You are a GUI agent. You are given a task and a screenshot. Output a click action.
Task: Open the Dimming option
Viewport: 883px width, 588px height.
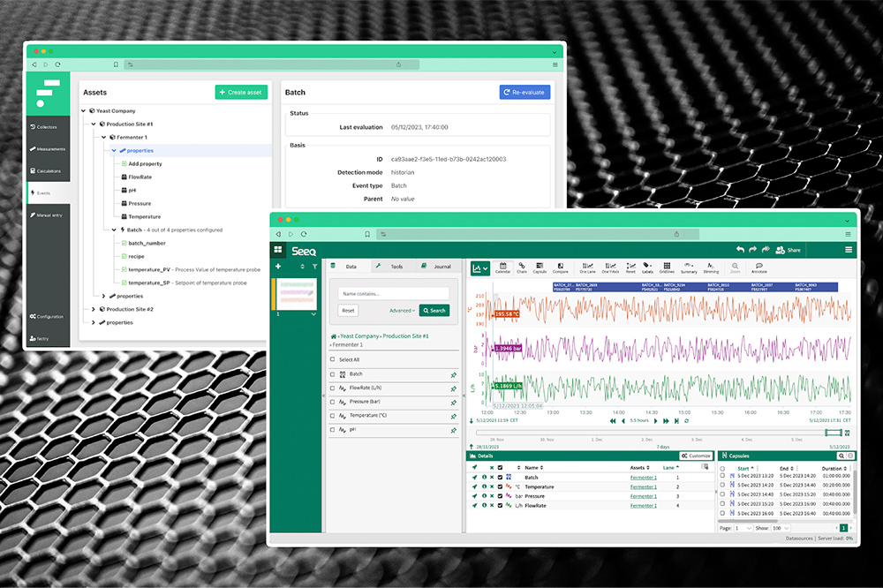[711, 268]
